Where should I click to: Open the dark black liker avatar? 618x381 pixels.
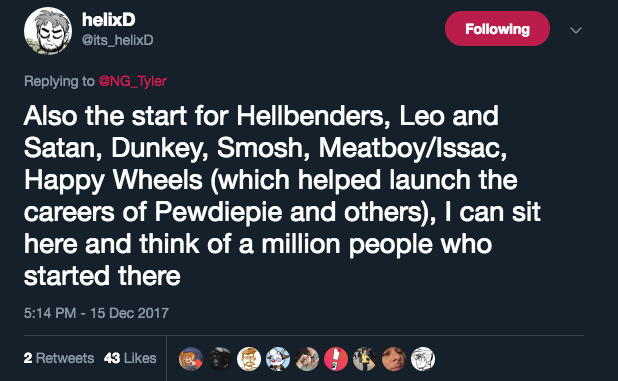pyautogui.click(x=220, y=359)
